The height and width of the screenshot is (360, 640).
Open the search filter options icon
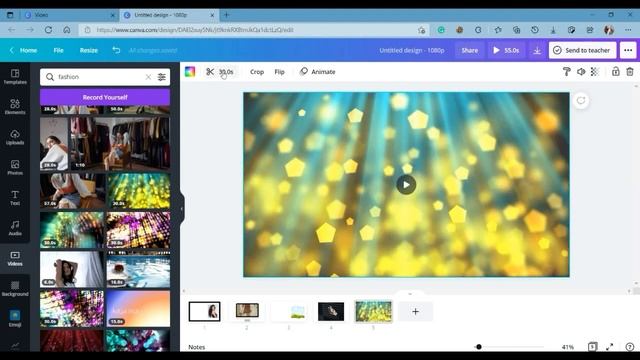(162, 77)
